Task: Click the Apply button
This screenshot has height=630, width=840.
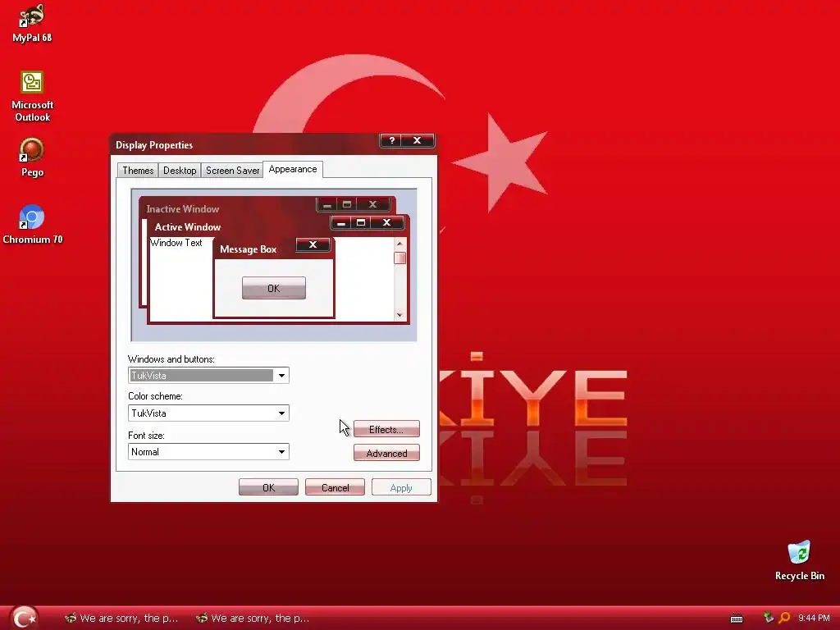Action: (401, 487)
